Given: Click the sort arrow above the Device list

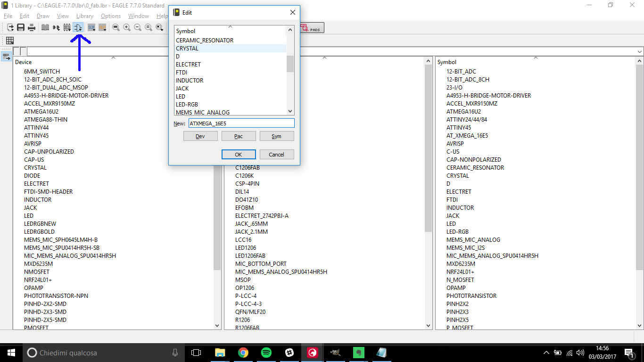Looking at the screenshot, I should tap(113, 58).
